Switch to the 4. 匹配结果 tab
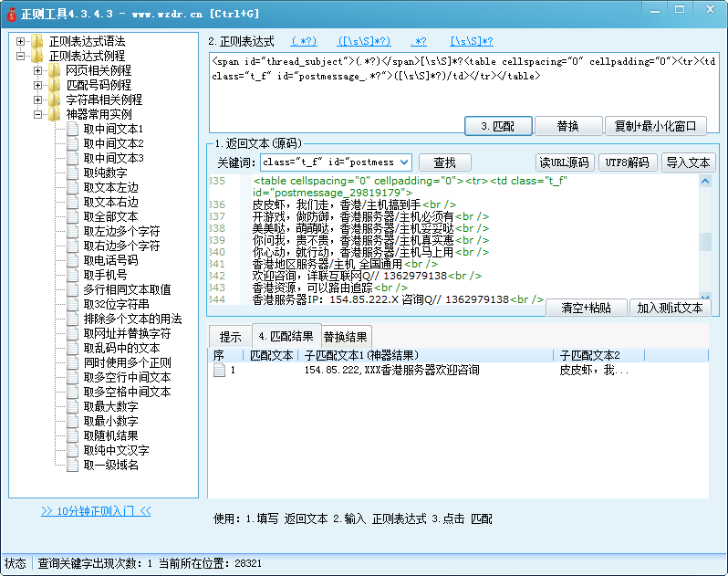This screenshot has width=728, height=576. (286, 336)
